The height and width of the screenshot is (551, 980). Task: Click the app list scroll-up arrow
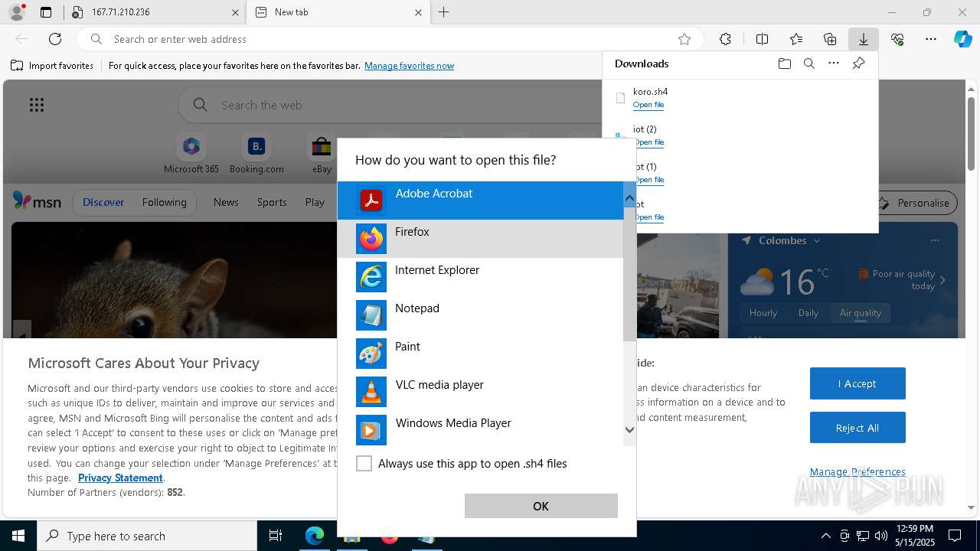tap(629, 199)
